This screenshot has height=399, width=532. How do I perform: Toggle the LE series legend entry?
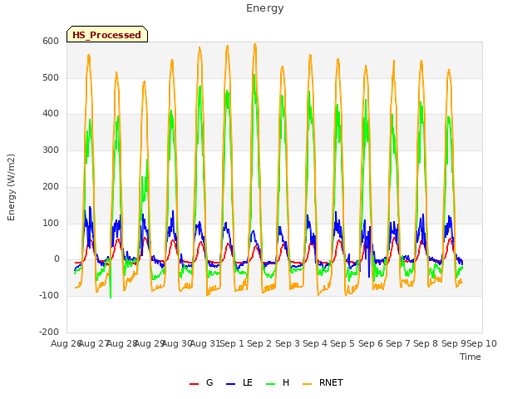239,382
